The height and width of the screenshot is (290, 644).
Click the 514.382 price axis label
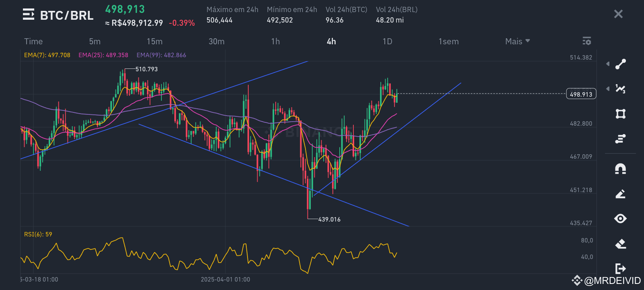click(x=581, y=58)
